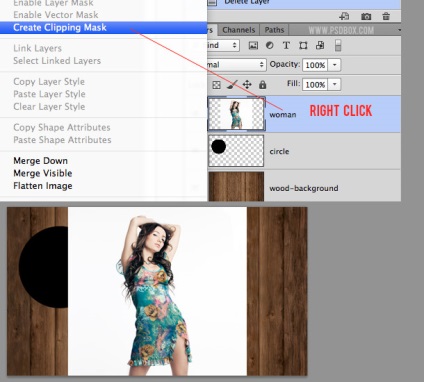This screenshot has width=424, height=382.
Task: Toggle lock position
Action: coord(247,84)
